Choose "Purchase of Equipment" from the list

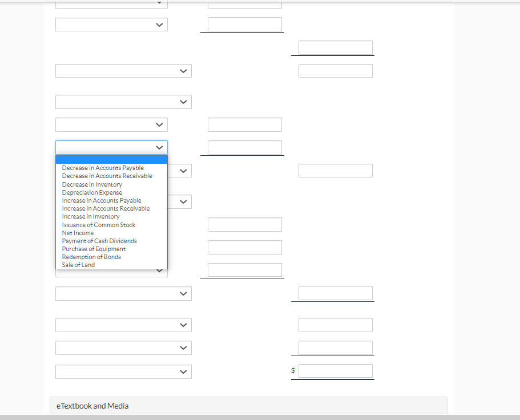pyautogui.click(x=93, y=249)
